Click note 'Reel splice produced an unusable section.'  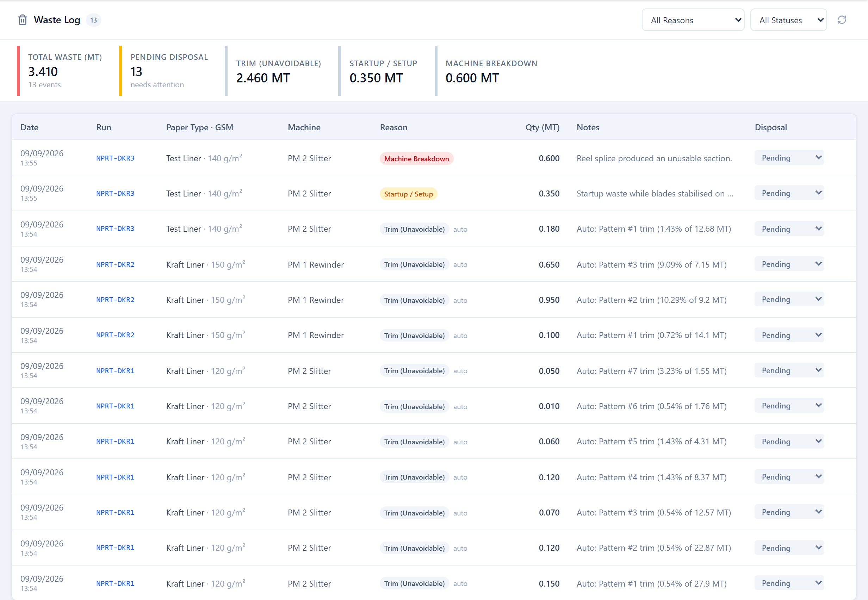pyautogui.click(x=654, y=158)
